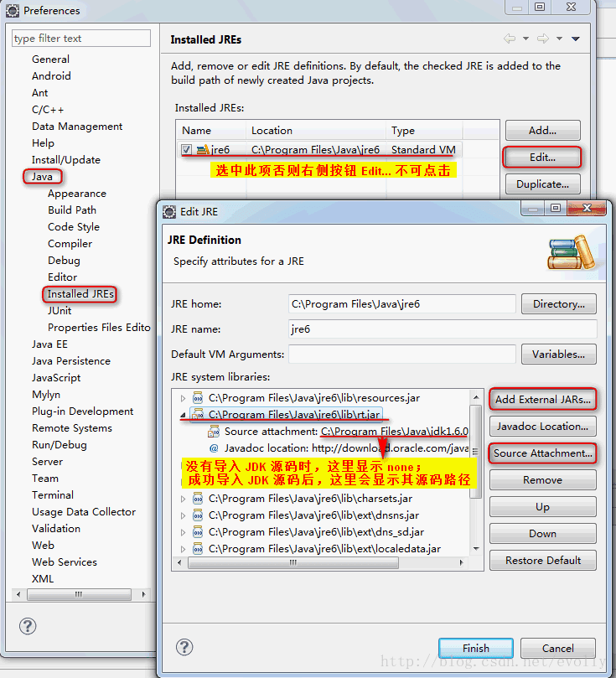Viewport: 616px width, 678px height.
Task: Open Compiler preferences under Java
Action: click(70, 244)
